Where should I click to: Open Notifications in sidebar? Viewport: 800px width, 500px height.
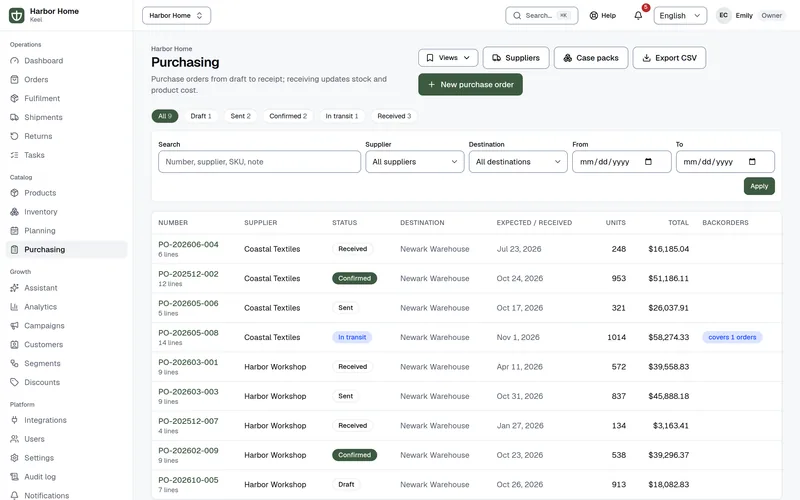[x=46, y=495]
